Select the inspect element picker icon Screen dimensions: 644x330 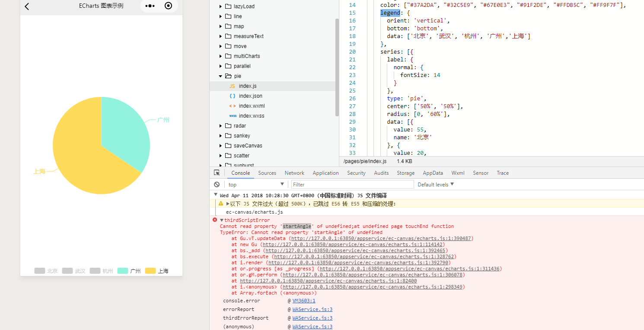pyautogui.click(x=217, y=172)
